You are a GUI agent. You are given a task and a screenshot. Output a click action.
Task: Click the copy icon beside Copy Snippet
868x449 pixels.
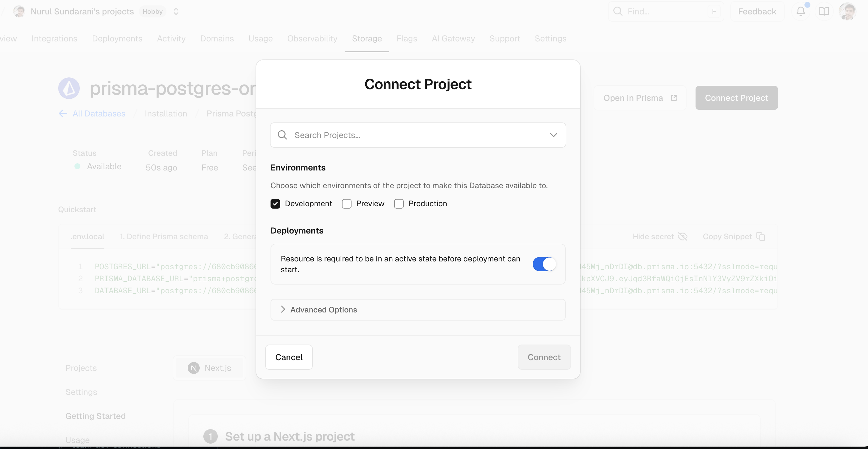(761, 237)
